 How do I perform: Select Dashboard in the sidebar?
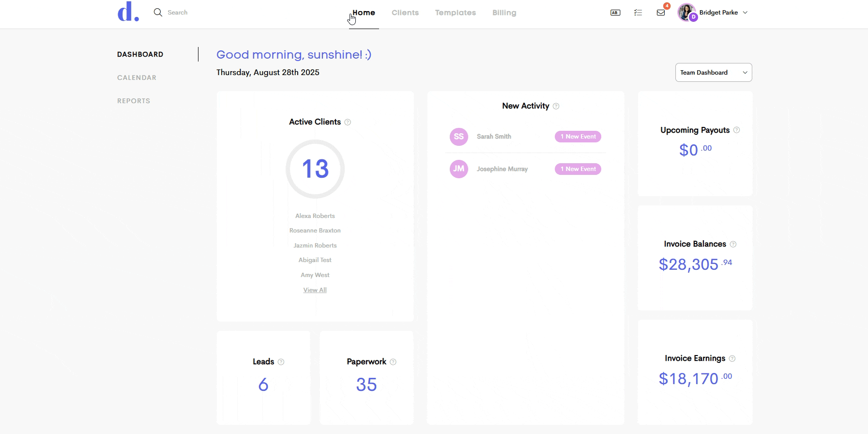click(140, 54)
